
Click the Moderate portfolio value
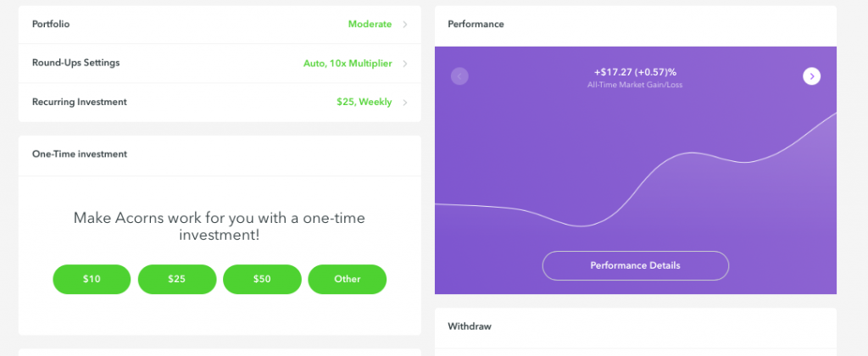click(x=370, y=25)
